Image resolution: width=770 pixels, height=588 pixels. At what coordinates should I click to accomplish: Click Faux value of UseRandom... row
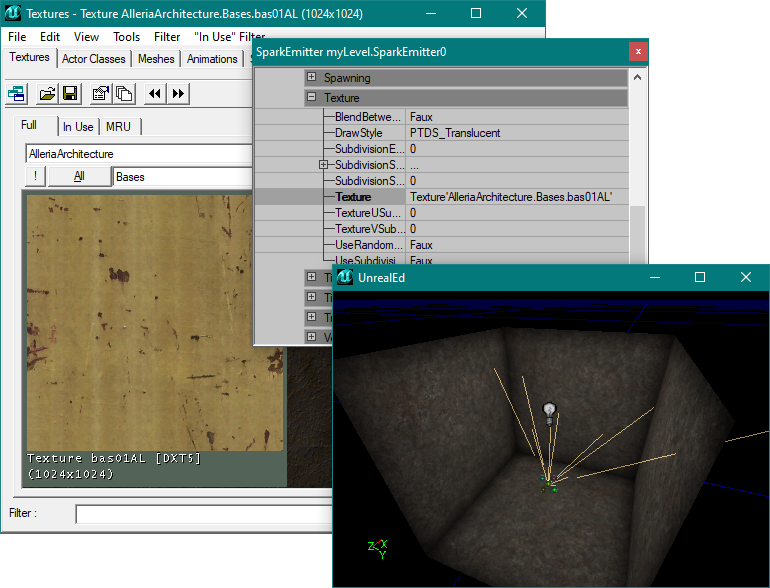point(421,245)
